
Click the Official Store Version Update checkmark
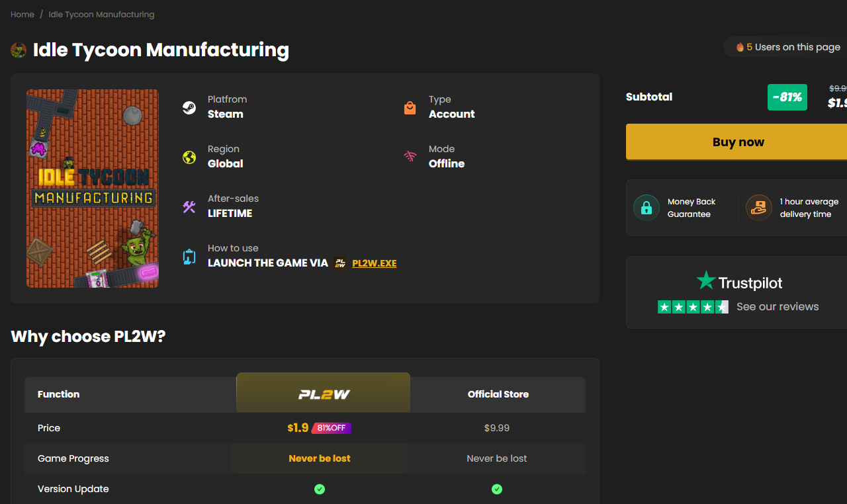coord(497,489)
